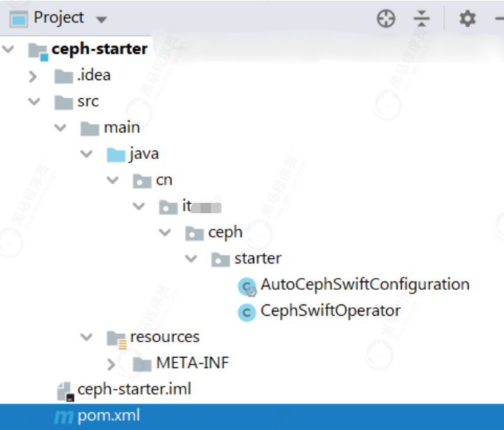Click the java source folder icon
The image size is (504, 430).
pos(116,154)
